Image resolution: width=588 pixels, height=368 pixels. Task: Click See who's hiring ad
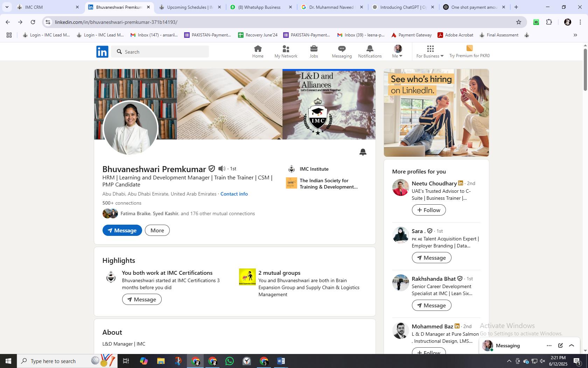[436, 113]
